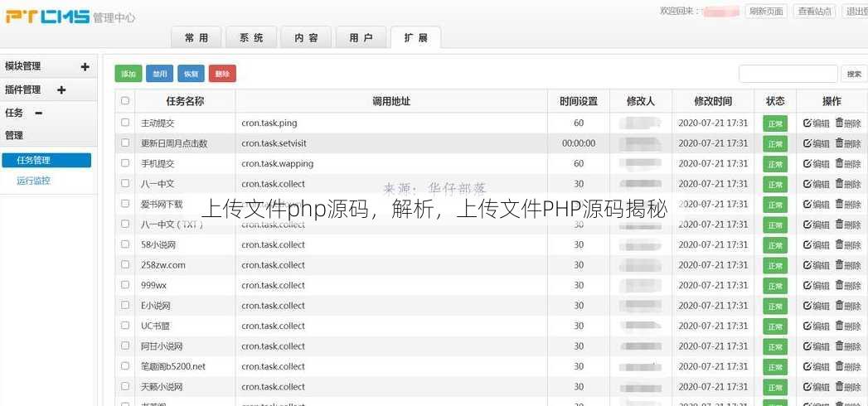This screenshot has height=406, width=868.
Task: Edit the E小说网 task
Action: coord(816,306)
